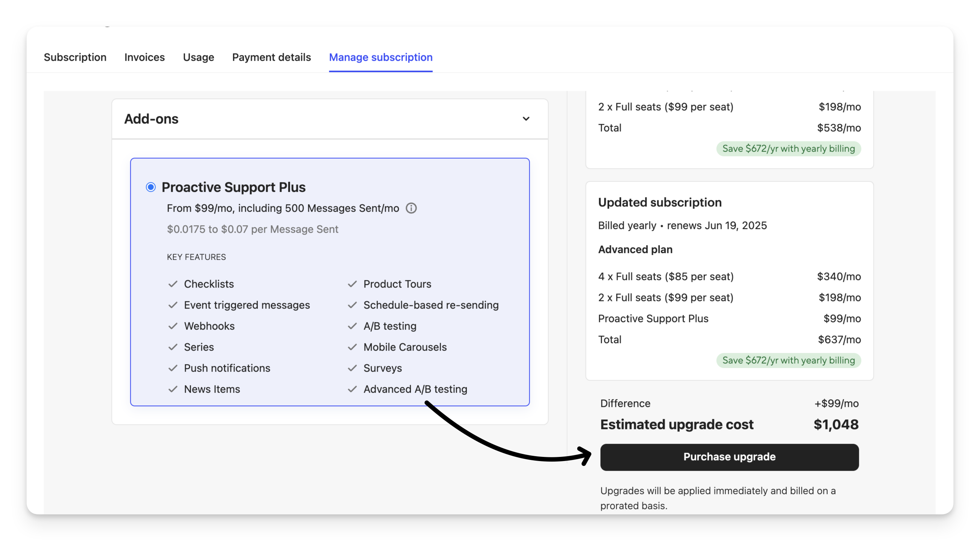
Task: Click the Proactive Support Plus card title
Action: (233, 187)
